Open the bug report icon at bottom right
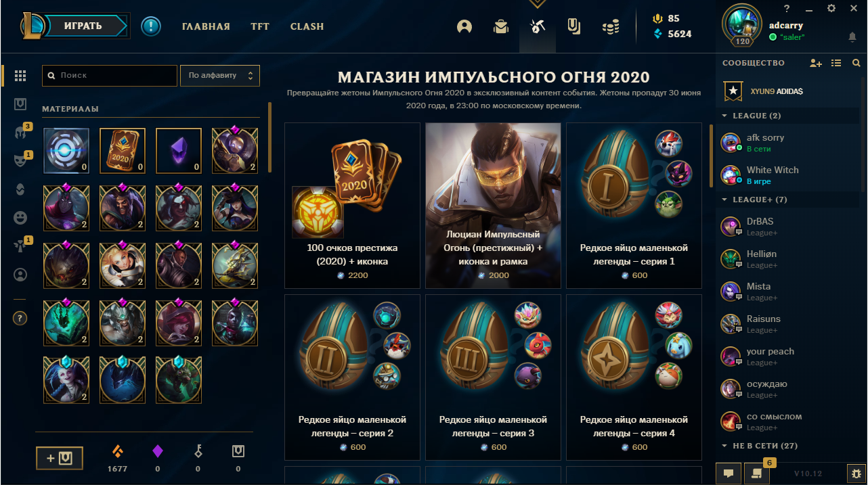Viewport: 868px width, 485px height. click(855, 474)
